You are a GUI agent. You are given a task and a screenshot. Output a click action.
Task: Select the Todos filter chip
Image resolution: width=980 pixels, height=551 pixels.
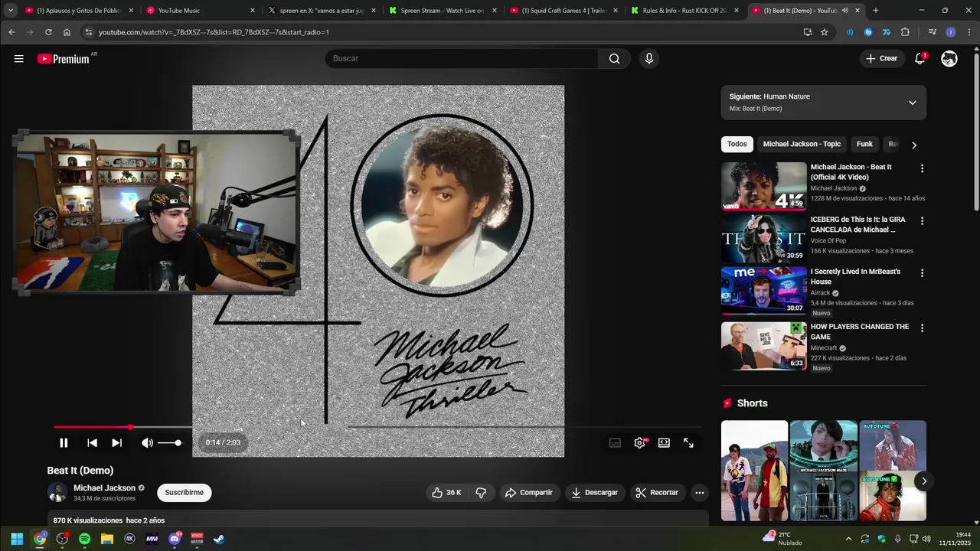pyautogui.click(x=737, y=144)
